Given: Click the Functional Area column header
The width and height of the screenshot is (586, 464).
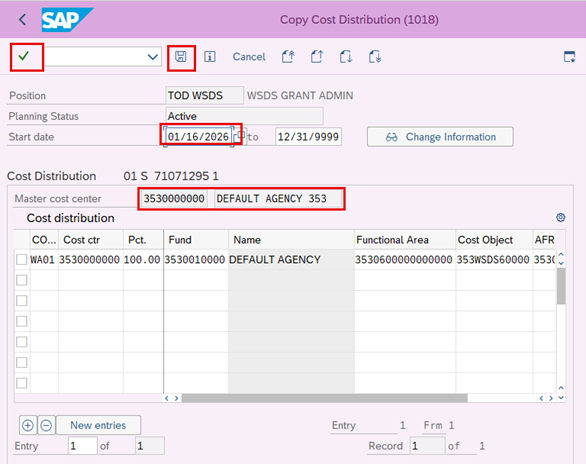Looking at the screenshot, I should click(x=405, y=240).
